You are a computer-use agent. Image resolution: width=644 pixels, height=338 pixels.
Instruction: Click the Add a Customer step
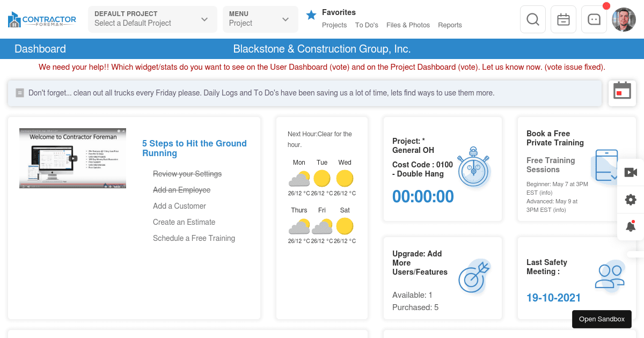(179, 206)
